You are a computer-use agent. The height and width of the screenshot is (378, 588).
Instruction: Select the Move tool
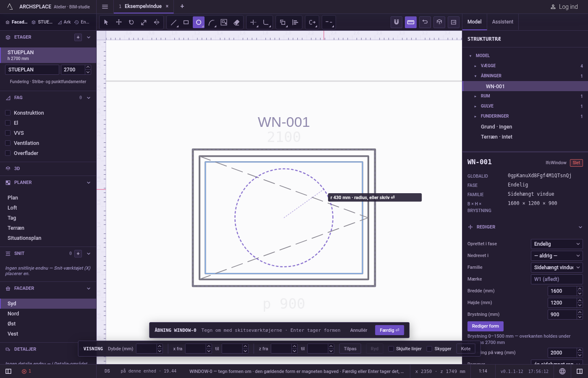tap(119, 22)
